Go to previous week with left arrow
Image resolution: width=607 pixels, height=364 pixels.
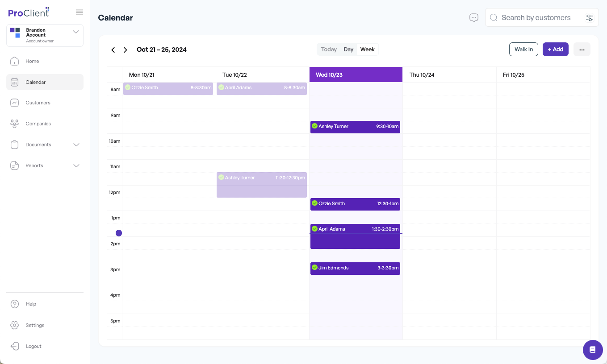(113, 50)
